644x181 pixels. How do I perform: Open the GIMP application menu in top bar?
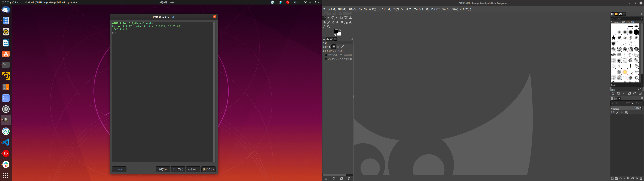point(51,2)
